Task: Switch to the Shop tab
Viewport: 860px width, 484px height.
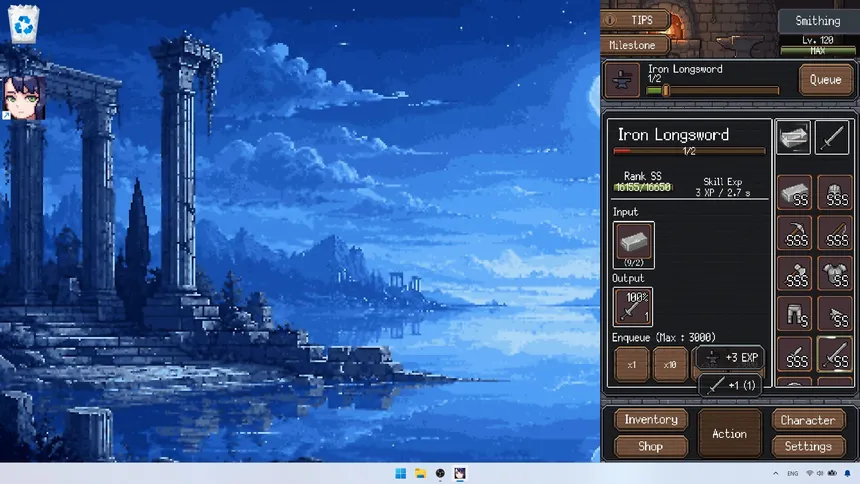Action: [x=650, y=446]
